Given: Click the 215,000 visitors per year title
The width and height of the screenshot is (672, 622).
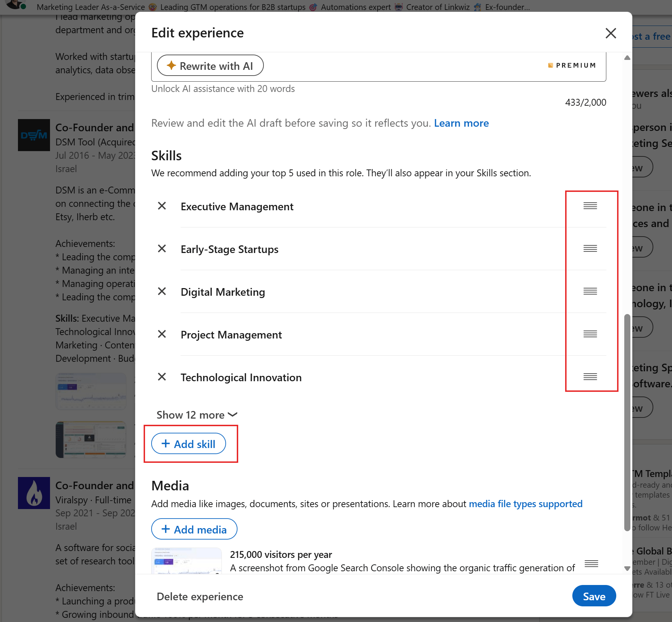Looking at the screenshot, I should pos(281,554).
